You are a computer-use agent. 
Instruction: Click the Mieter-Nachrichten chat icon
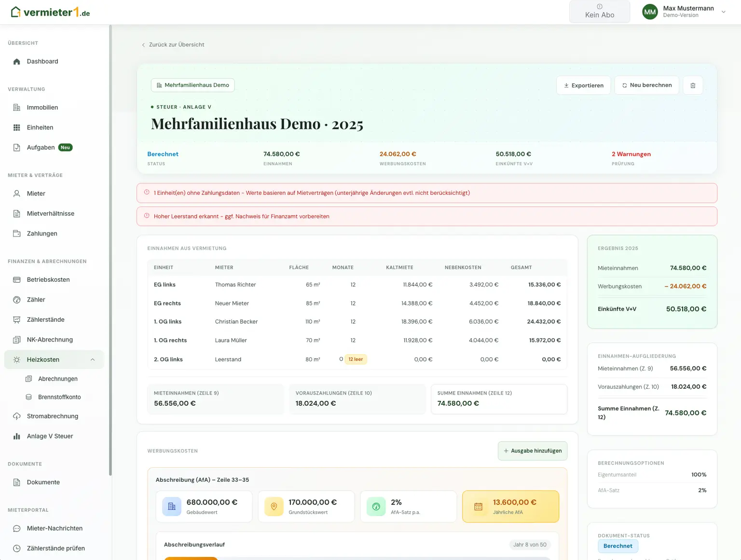pyautogui.click(x=17, y=528)
